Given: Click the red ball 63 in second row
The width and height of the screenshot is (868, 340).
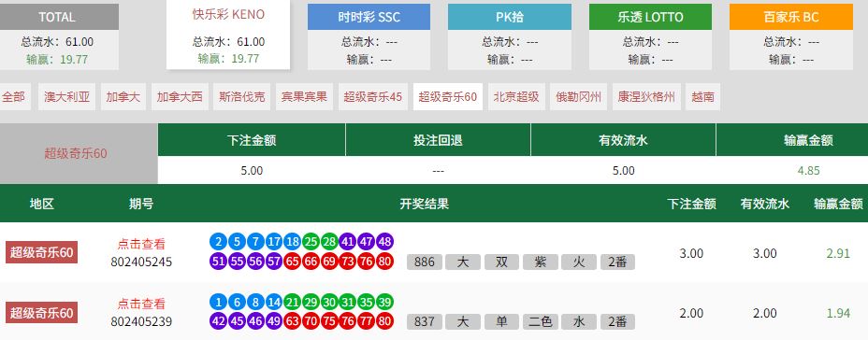Looking at the screenshot, I should 292,320.
